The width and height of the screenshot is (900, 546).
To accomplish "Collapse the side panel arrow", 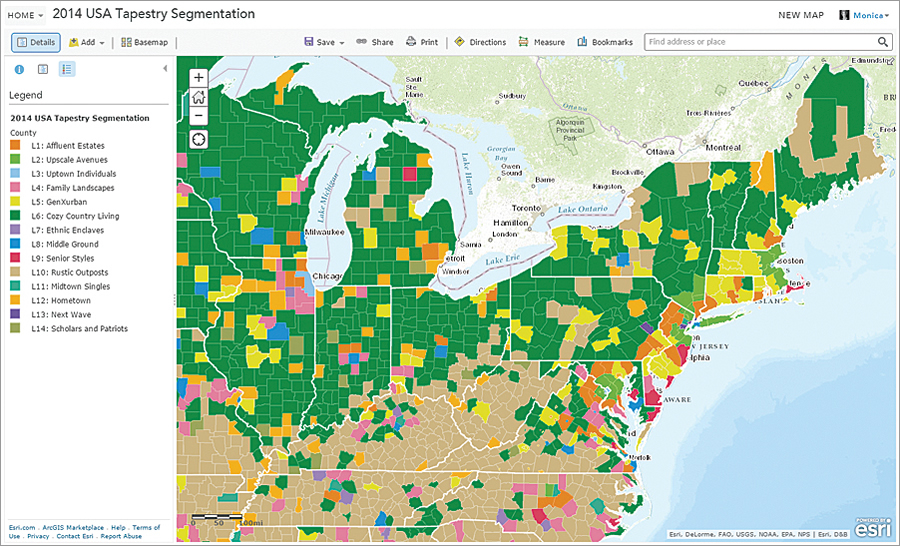I will 165,69.
